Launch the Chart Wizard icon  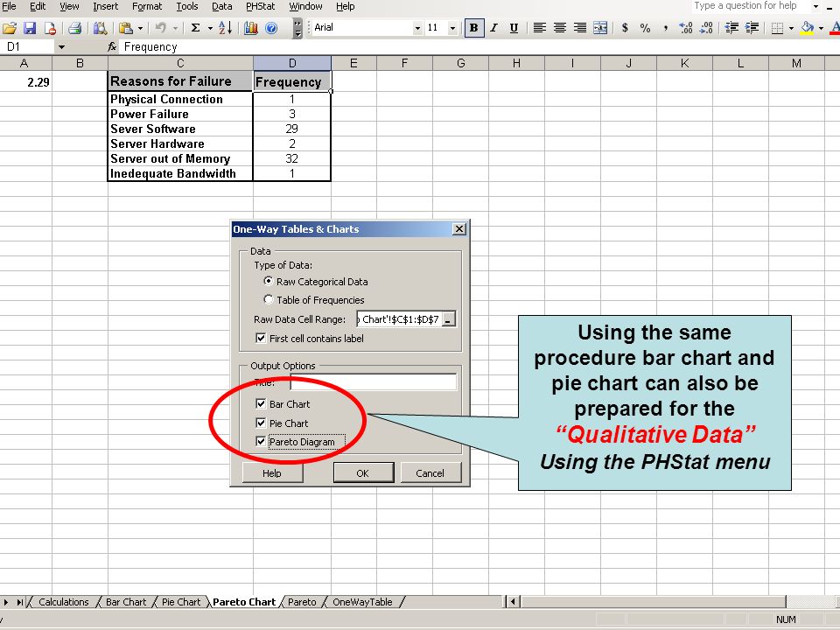[x=251, y=28]
